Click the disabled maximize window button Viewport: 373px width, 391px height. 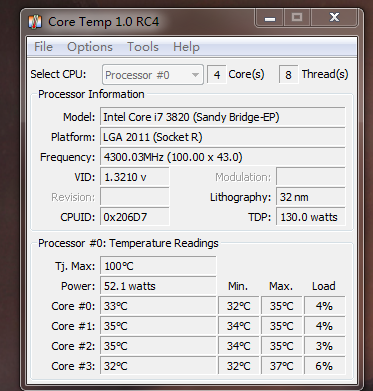297,18
